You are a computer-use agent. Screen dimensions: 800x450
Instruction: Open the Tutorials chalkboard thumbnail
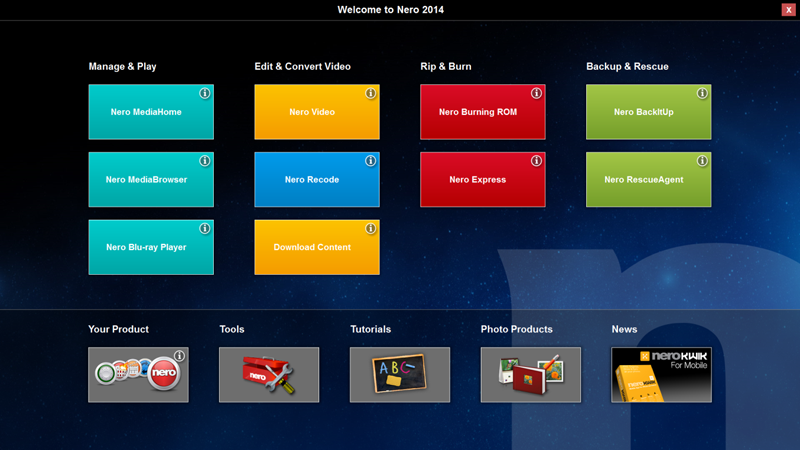click(400, 375)
